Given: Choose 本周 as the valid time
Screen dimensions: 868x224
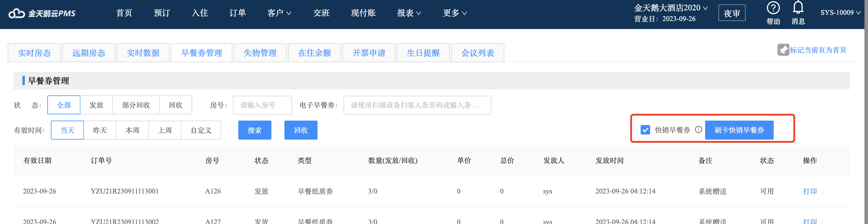Looking at the screenshot, I should 132,130.
